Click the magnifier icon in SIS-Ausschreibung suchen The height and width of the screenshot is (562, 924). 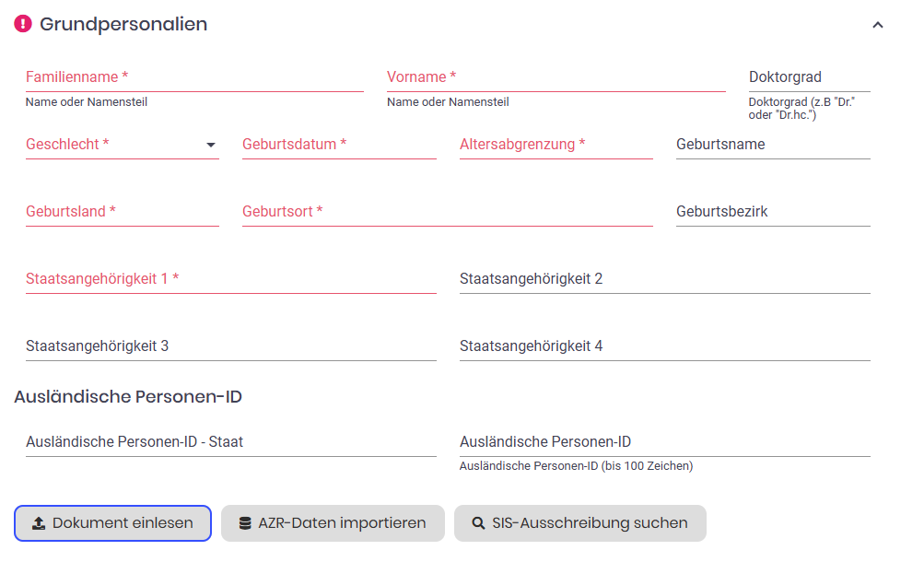click(x=478, y=523)
